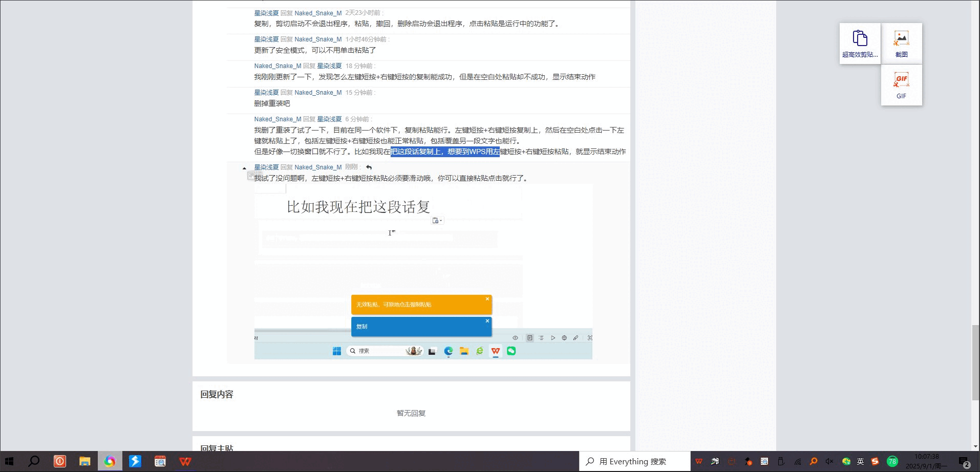Viewport: 980px width, 472px height.
Task: Open WPS Office from the taskbar
Action: click(185, 461)
